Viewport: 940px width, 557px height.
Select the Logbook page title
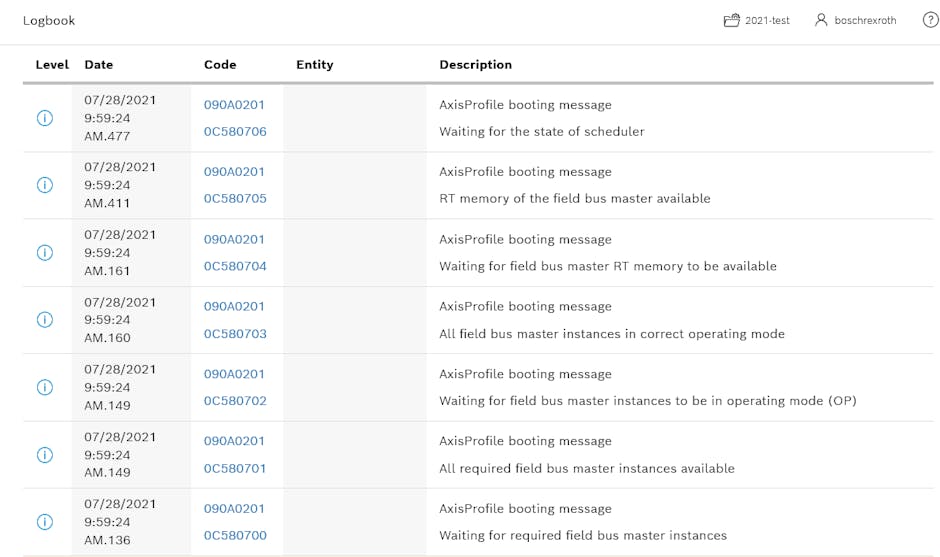point(49,20)
